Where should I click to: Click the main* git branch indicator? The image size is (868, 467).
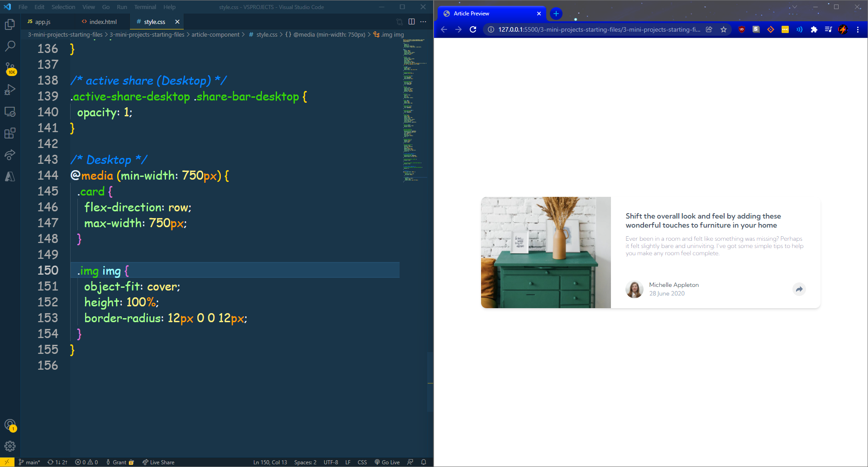pos(29,462)
